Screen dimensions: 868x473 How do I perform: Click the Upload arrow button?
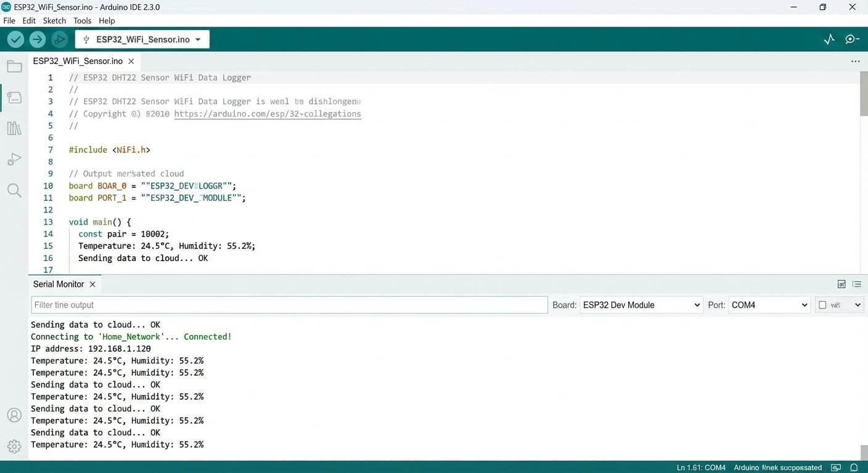(38, 39)
